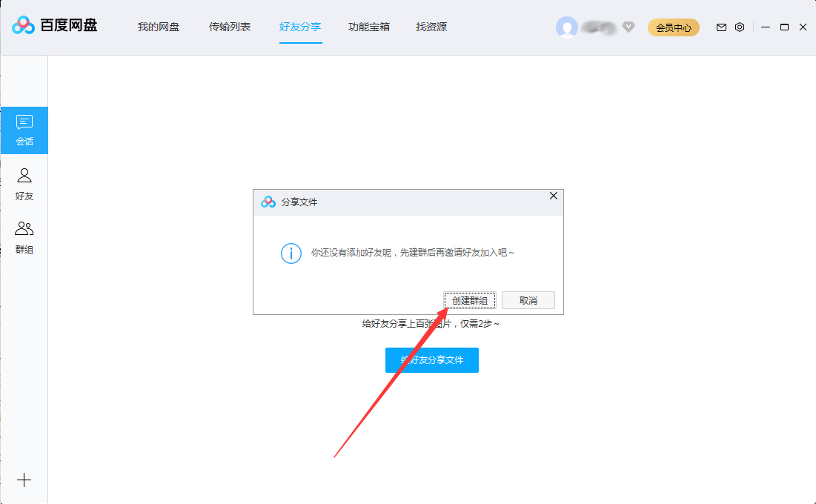This screenshot has width=816, height=504.
Task: Click the info icon in the dialog
Action: [291, 253]
